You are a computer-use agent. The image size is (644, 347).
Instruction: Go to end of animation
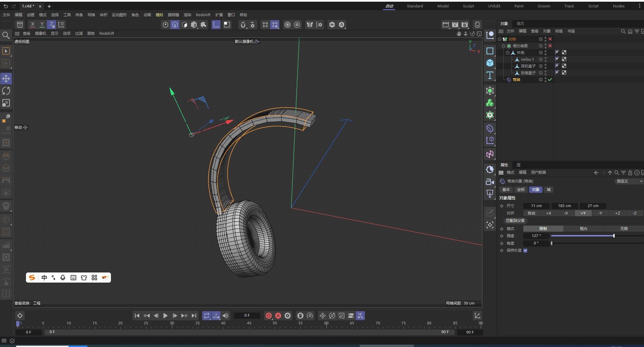[x=194, y=316]
